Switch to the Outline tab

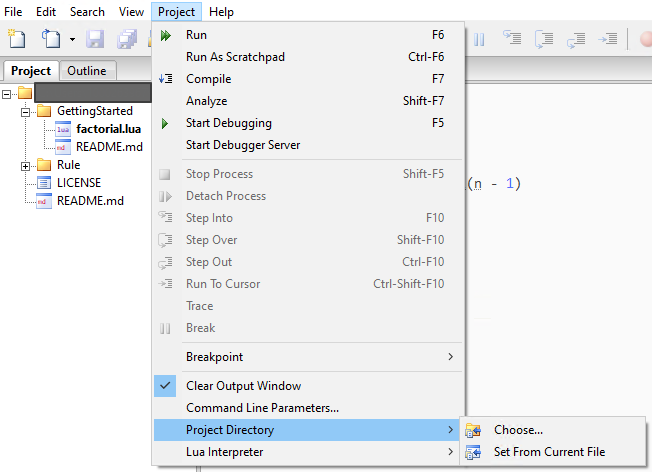point(87,71)
